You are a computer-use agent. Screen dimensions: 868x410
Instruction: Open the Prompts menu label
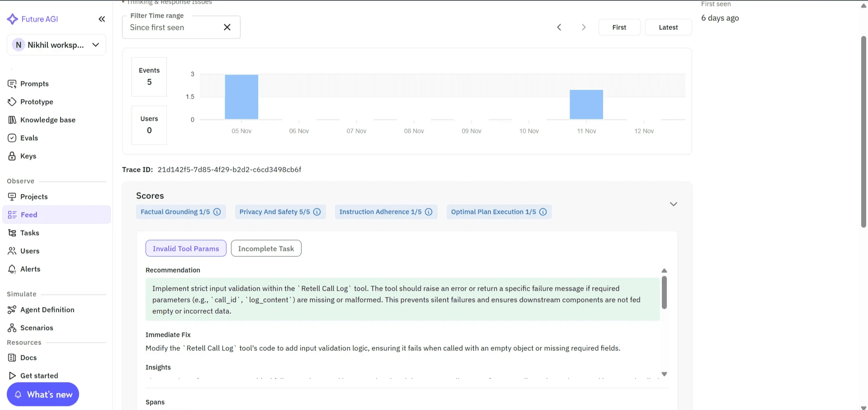34,84
